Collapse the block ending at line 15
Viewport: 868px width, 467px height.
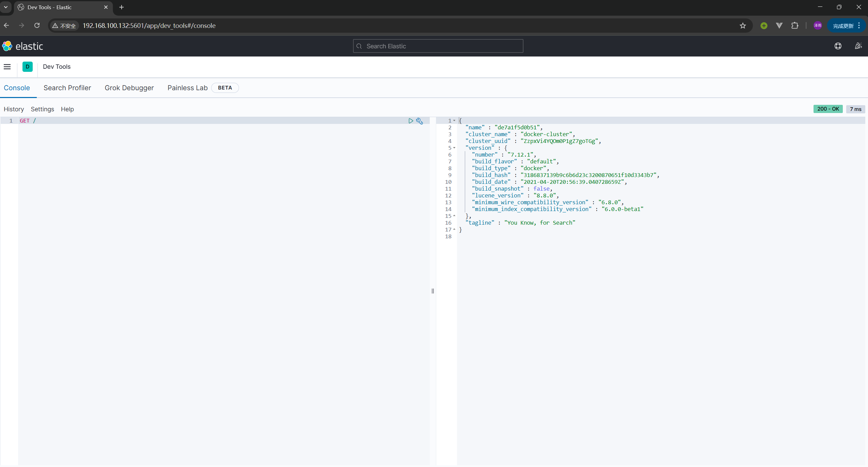pyautogui.click(x=455, y=216)
